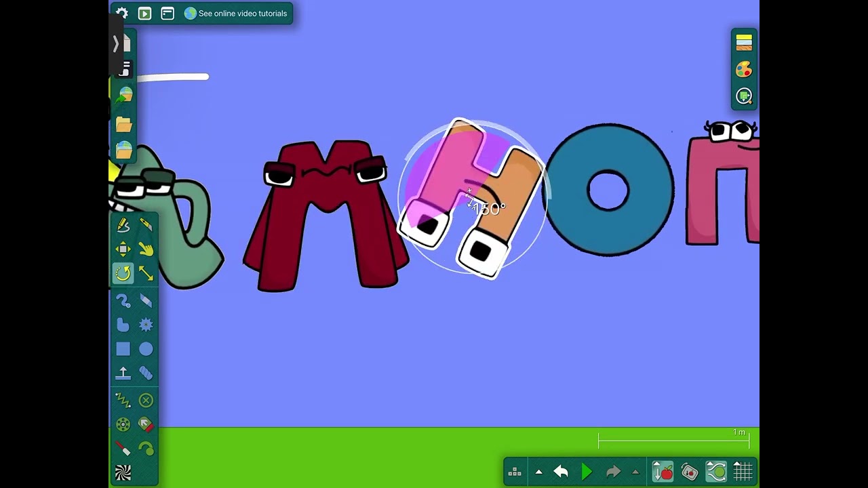Open the scene folder
This screenshot has width=868, height=488.
[x=123, y=124]
